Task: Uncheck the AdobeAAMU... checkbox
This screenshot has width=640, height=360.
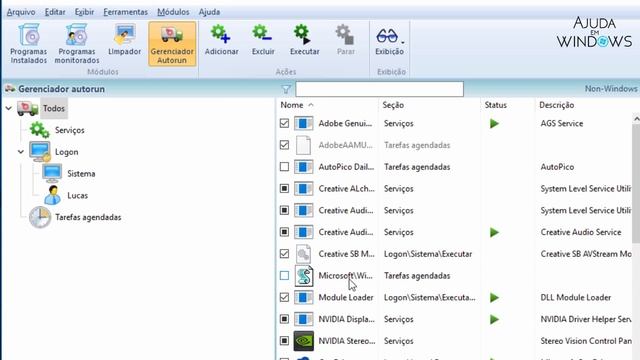Action: pyautogui.click(x=284, y=145)
